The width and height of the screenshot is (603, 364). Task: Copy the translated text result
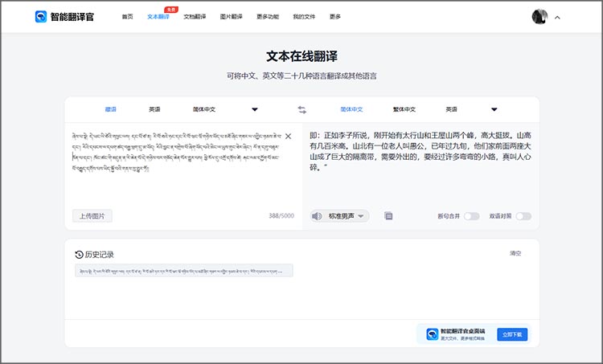pyautogui.click(x=388, y=215)
